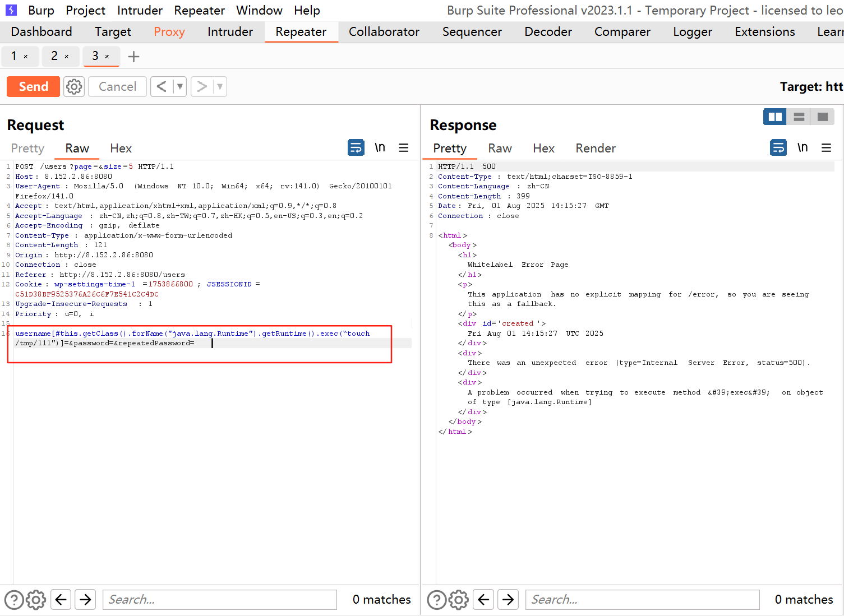Click the HTTP/1.1 500 status line

click(x=467, y=166)
